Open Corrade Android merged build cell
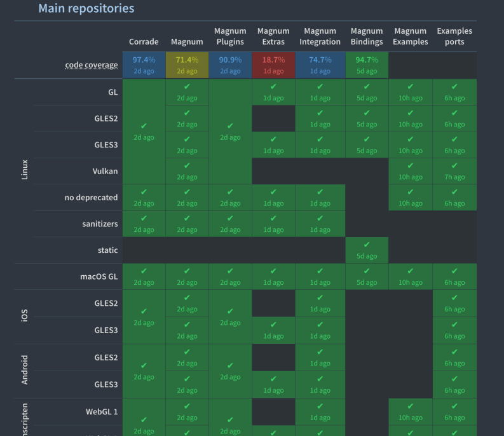504x436 pixels. point(144,371)
